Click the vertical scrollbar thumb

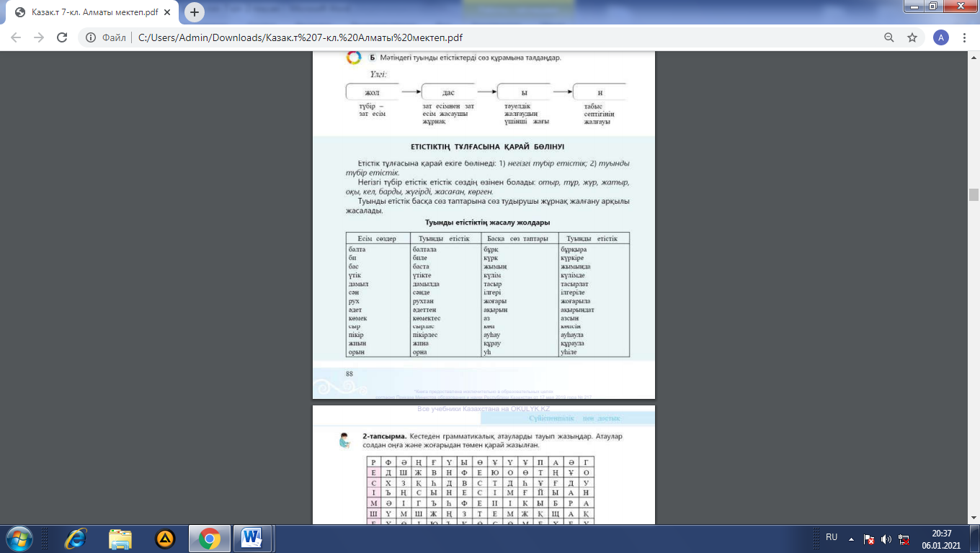point(974,194)
